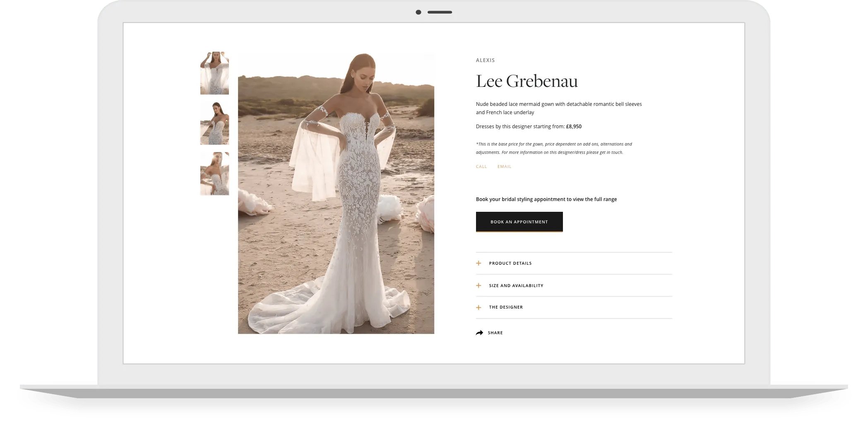The width and height of the screenshot is (868, 424).
Task: Click the 'Nude beaded lace mermaid gown' description
Action: 559,108
